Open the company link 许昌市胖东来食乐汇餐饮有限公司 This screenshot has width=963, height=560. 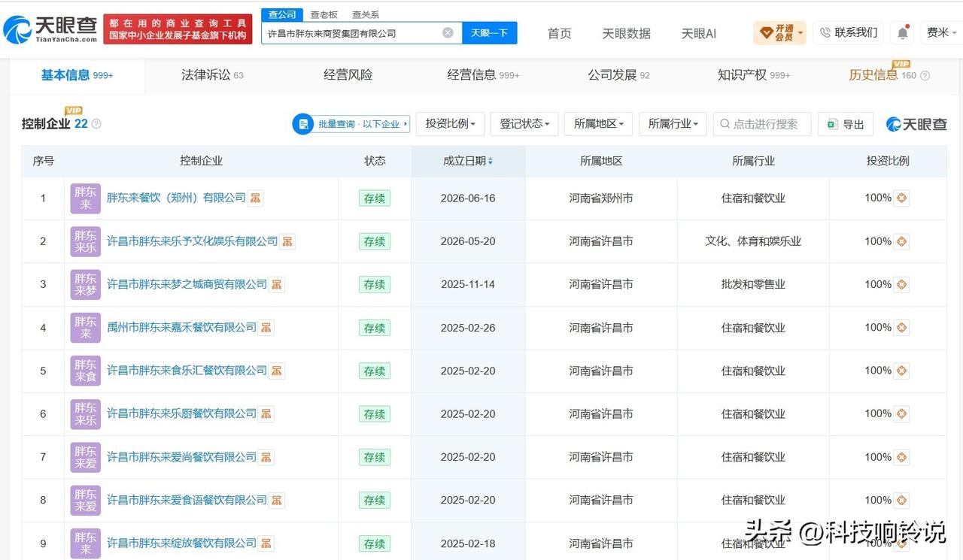pos(187,371)
